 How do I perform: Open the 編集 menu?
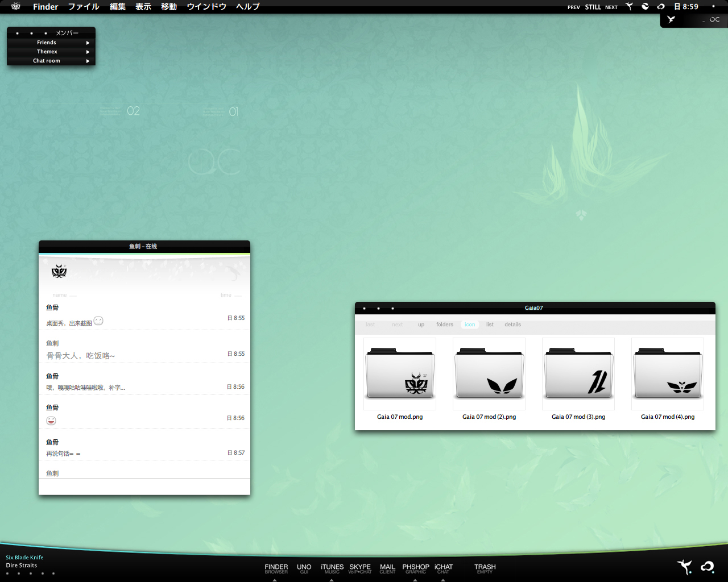pyautogui.click(x=118, y=7)
